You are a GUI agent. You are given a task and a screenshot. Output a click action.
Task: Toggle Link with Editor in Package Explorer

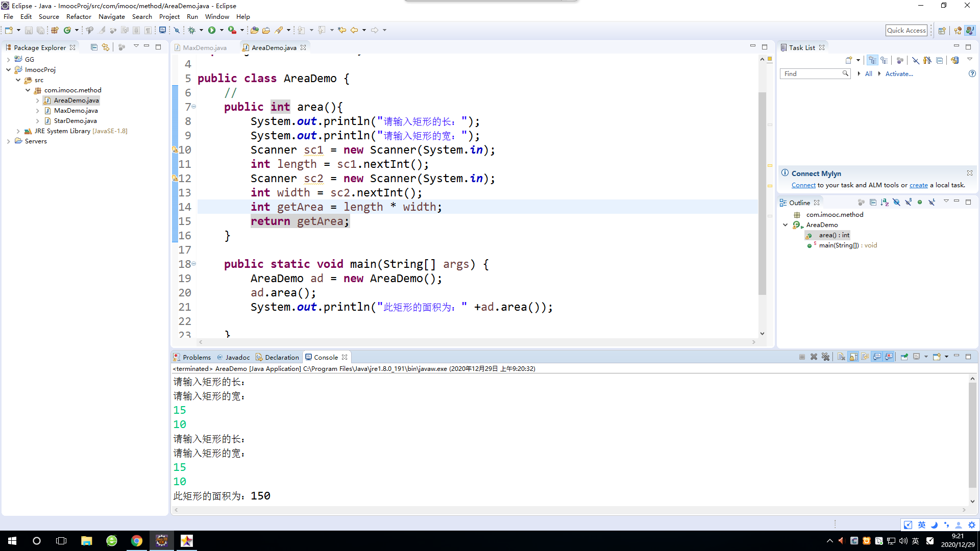pos(106,47)
